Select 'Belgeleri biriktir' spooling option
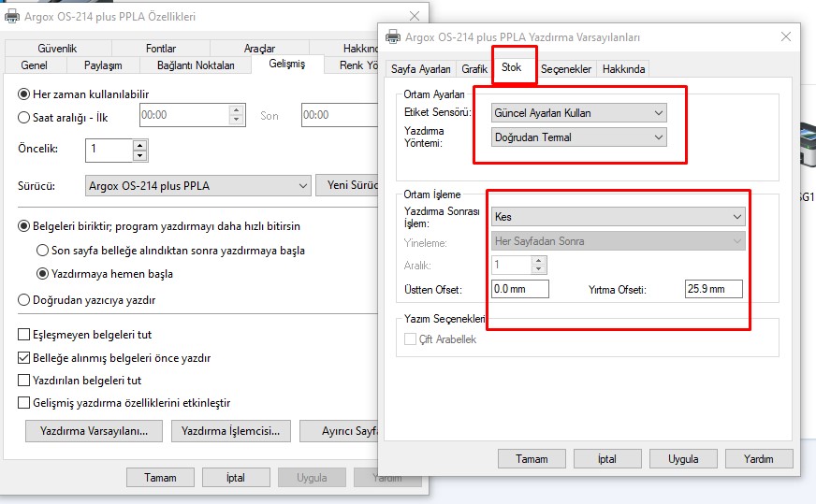816x504 pixels. pyautogui.click(x=23, y=226)
